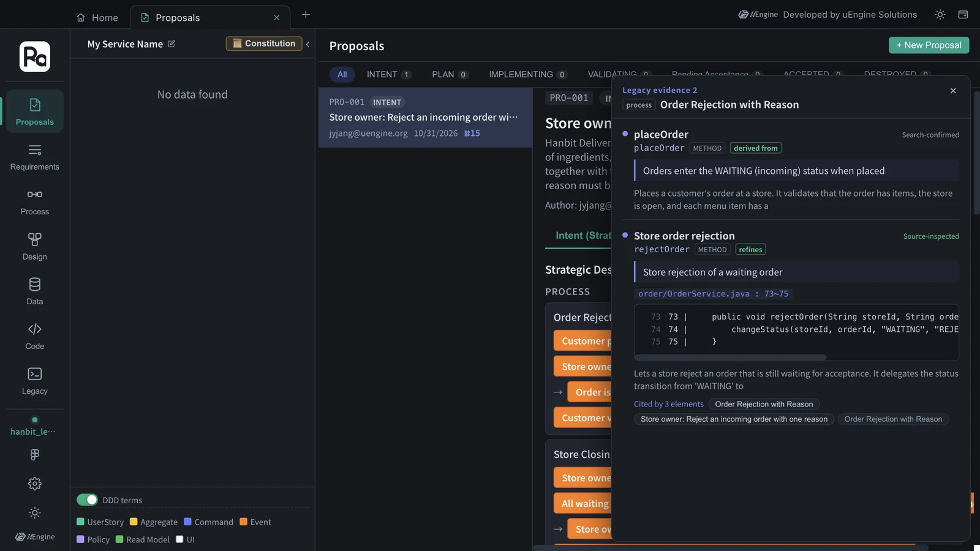The image size is (980, 551).
Task: Click the Event orange legend swatch
Action: (x=243, y=522)
